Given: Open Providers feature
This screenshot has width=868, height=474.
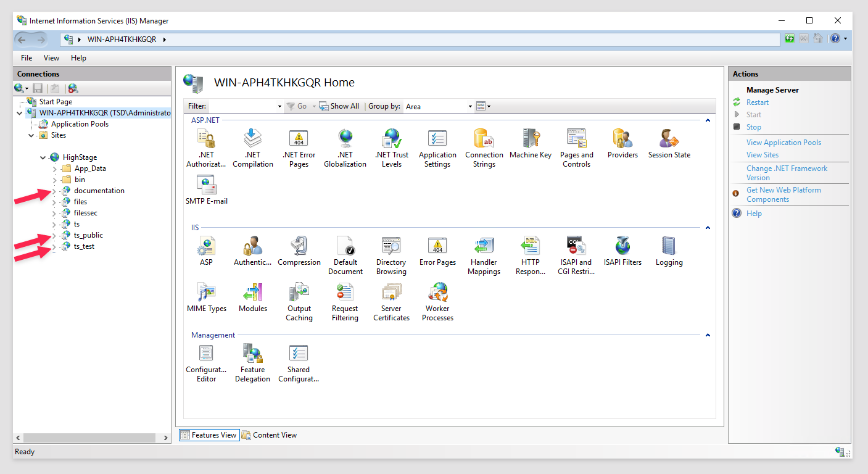Looking at the screenshot, I should click(x=622, y=144).
